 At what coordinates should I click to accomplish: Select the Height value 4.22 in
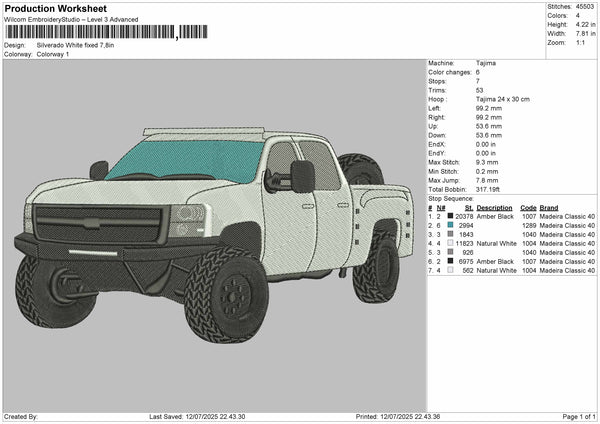585,24
